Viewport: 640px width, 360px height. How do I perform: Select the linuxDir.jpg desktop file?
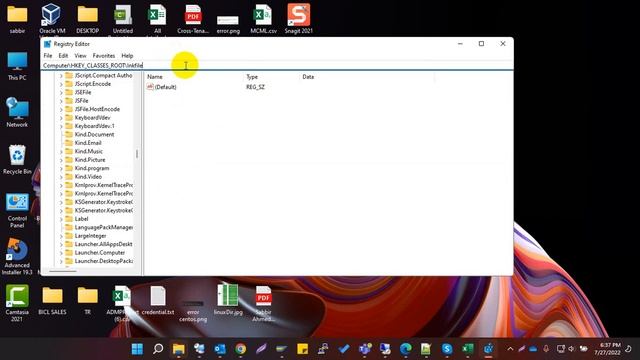click(228, 299)
